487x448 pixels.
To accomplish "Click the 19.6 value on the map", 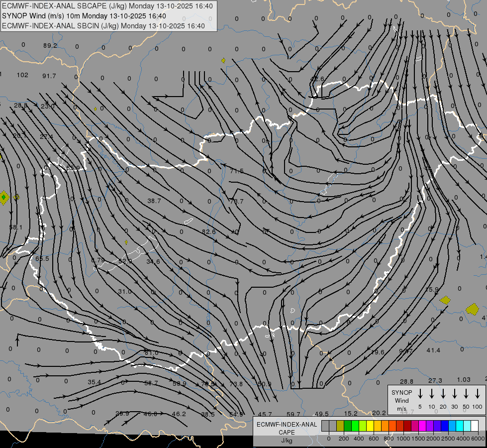I will coord(378,352).
